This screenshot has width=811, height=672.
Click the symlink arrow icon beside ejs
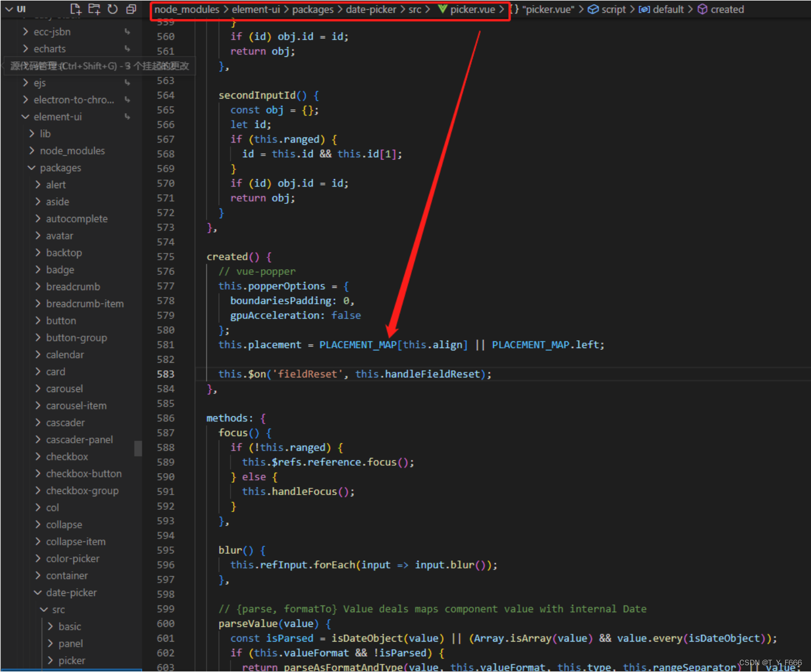pos(127,83)
